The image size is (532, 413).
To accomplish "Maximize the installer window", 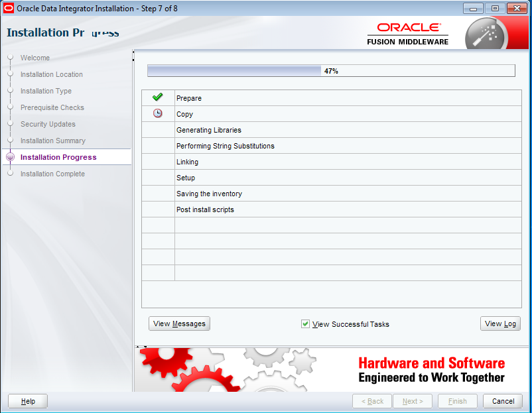I will (495, 9).
